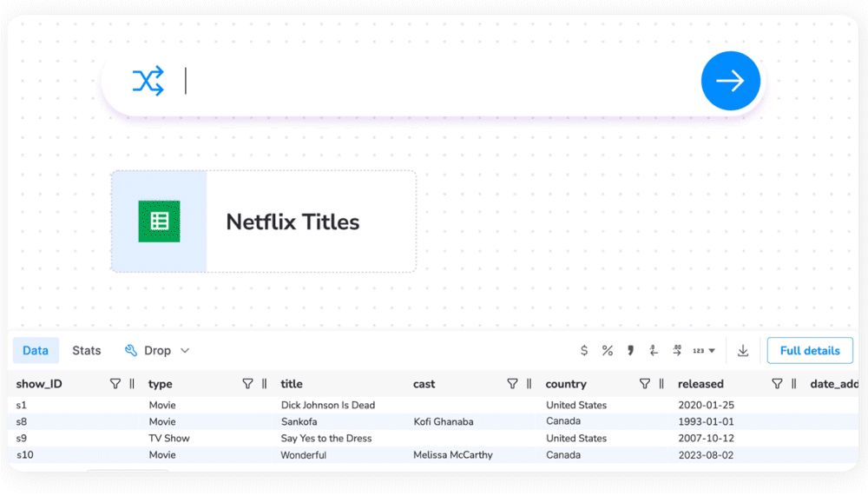Click the country column resize handle
Image resolution: width=868 pixels, height=496 pixels.
pyautogui.click(x=661, y=383)
